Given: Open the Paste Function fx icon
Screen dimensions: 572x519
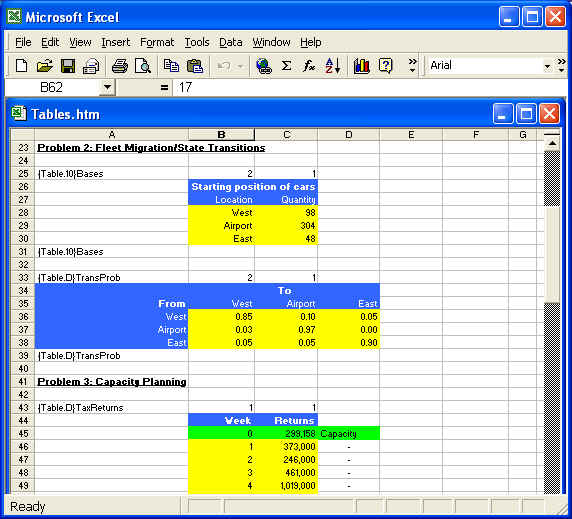Looking at the screenshot, I should pyautogui.click(x=309, y=66).
